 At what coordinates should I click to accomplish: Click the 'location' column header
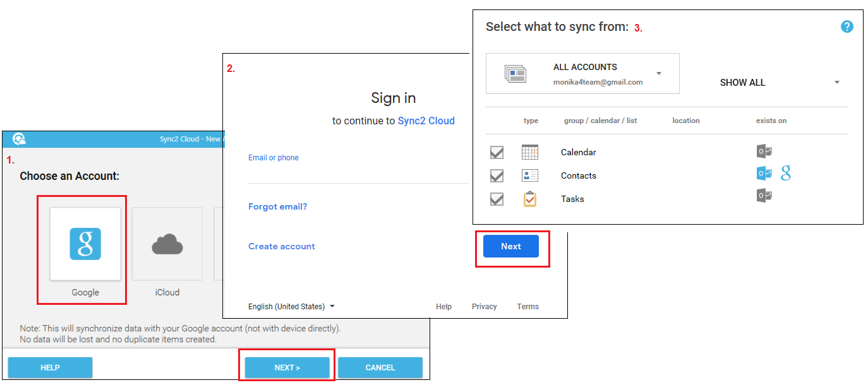(686, 121)
